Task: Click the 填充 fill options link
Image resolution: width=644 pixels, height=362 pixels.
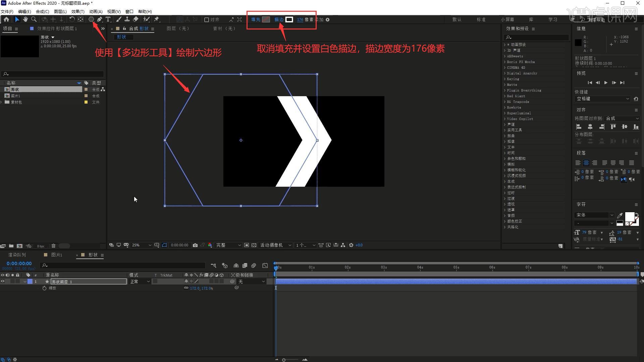Action: pyautogui.click(x=256, y=20)
